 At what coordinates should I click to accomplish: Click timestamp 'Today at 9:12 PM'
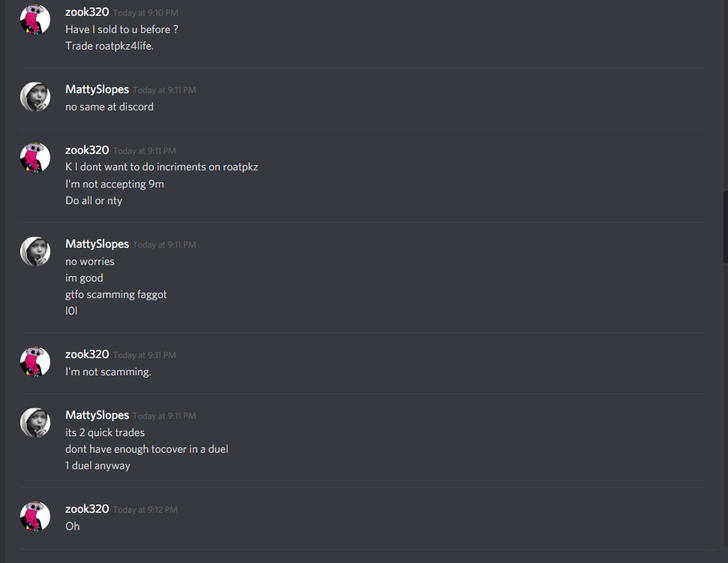point(145,510)
